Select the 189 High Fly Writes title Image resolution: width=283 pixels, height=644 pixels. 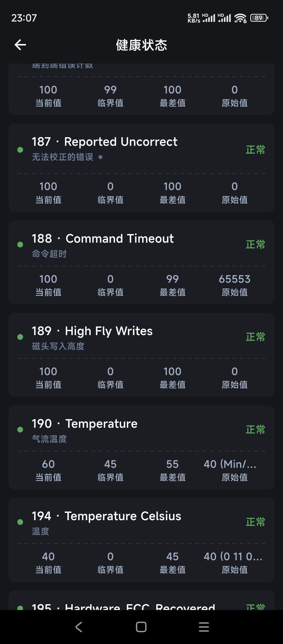pyautogui.click(x=92, y=331)
